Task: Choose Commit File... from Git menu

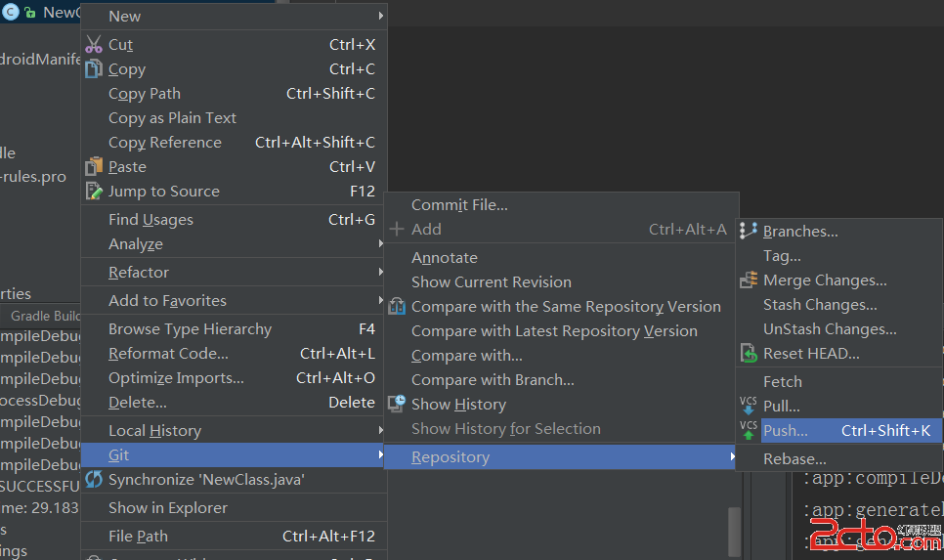Action: (x=459, y=205)
